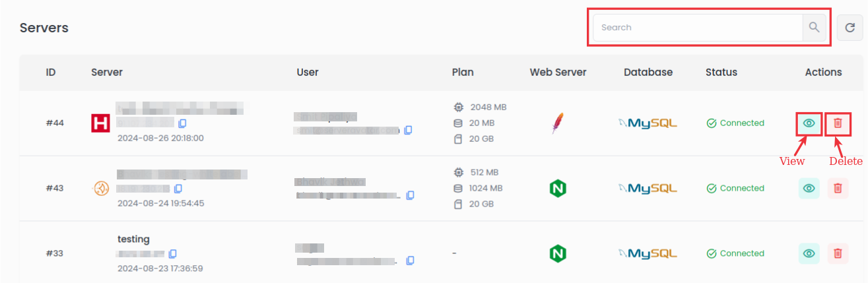Click the testing server name
This screenshot has width=868, height=283.
coord(133,239)
